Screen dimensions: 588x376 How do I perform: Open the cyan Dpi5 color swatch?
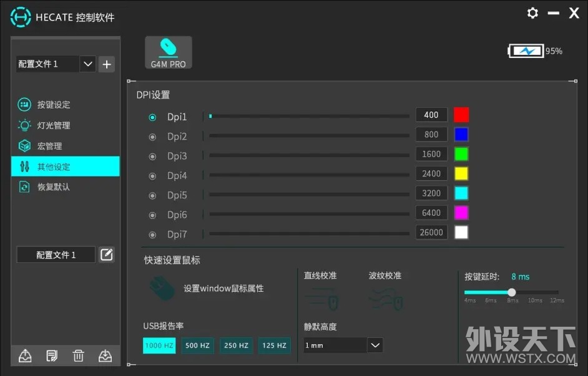461,193
